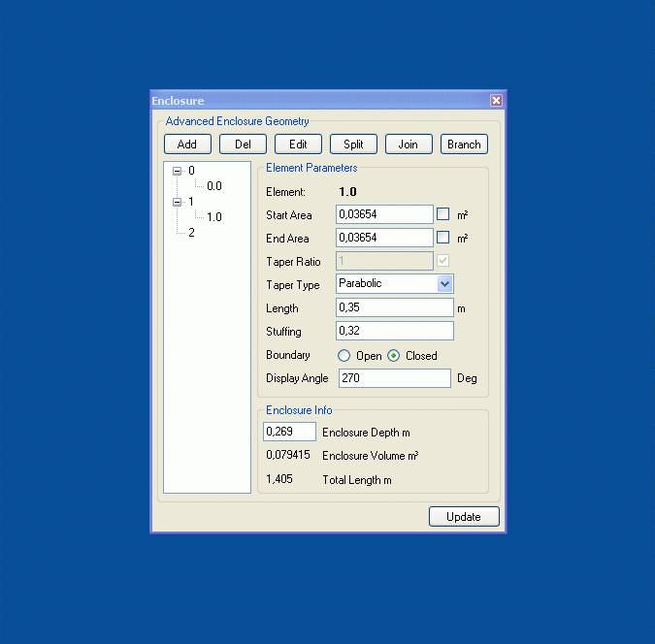Close the Enclosure dialog
The height and width of the screenshot is (644, 655).
pyautogui.click(x=496, y=100)
